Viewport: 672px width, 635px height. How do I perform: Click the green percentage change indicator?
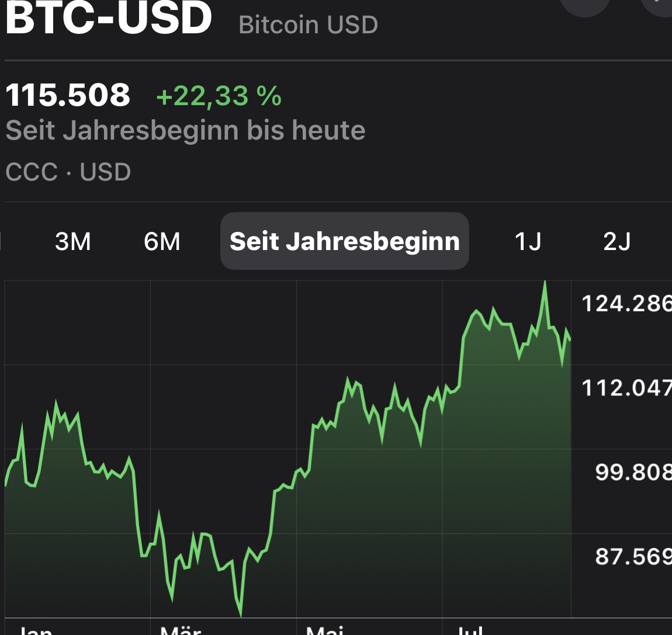pos(219,96)
